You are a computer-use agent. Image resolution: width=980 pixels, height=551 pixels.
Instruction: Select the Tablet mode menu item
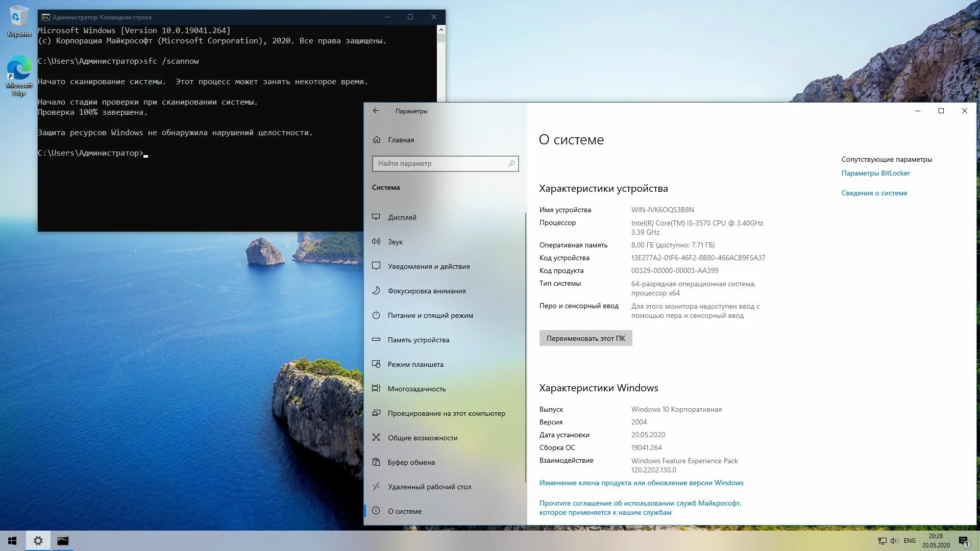pyautogui.click(x=415, y=364)
